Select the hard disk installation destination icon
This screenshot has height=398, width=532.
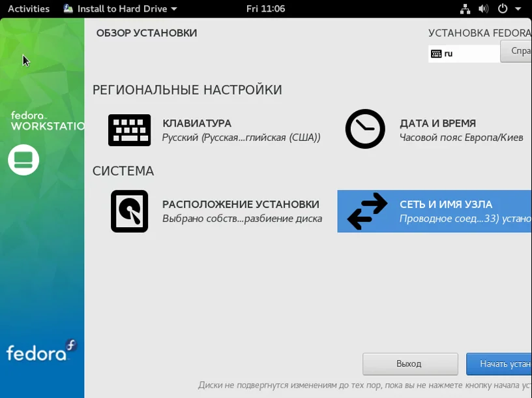click(129, 211)
